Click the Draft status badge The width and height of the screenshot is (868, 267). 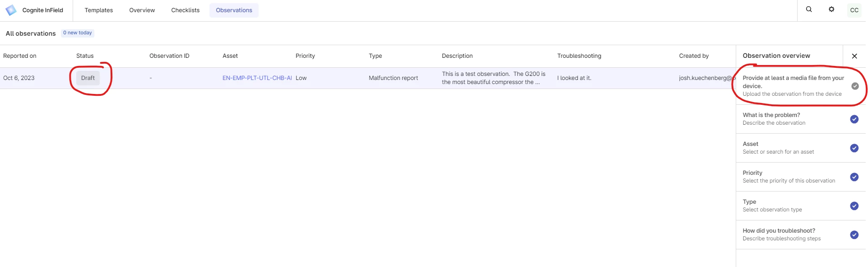coord(88,78)
